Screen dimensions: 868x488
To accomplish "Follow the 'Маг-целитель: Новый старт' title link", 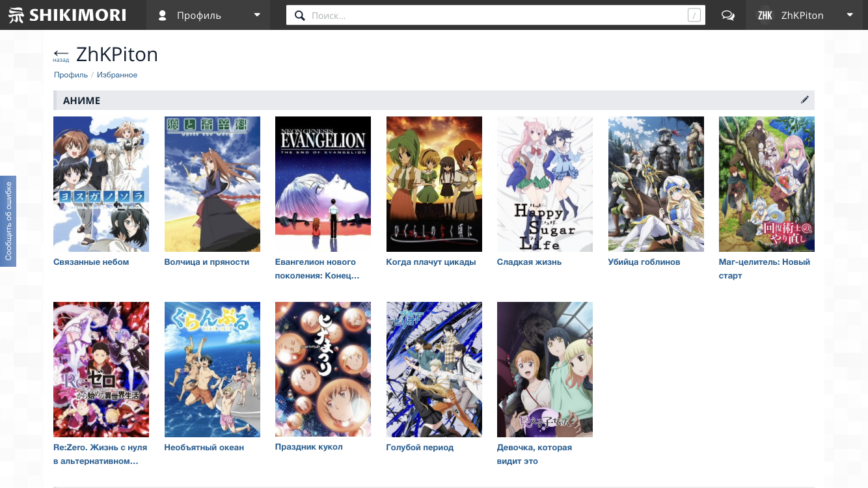I will point(765,269).
